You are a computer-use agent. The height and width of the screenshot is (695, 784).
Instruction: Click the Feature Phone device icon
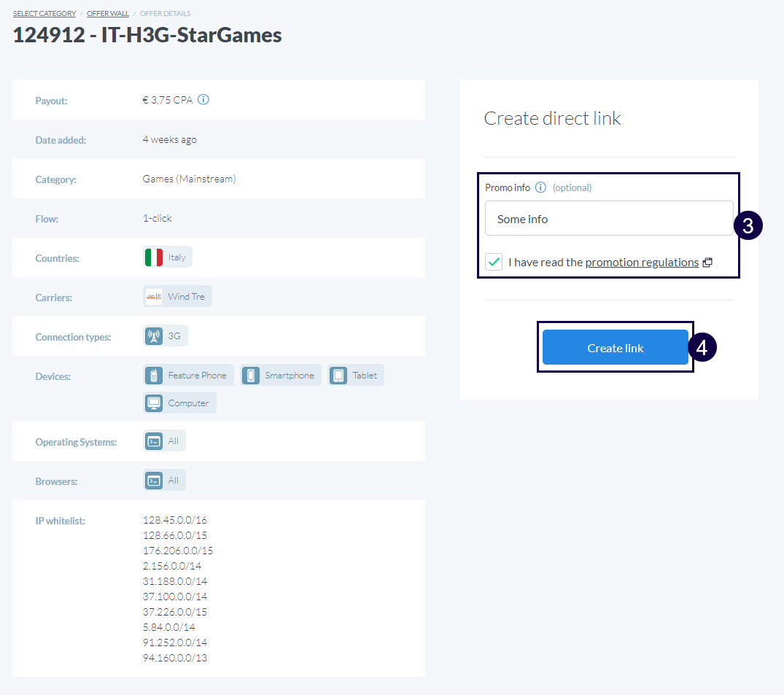tap(154, 376)
